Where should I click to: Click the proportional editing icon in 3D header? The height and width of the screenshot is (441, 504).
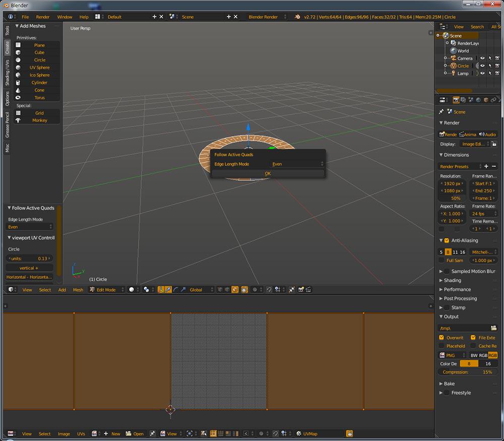pyautogui.click(x=255, y=290)
